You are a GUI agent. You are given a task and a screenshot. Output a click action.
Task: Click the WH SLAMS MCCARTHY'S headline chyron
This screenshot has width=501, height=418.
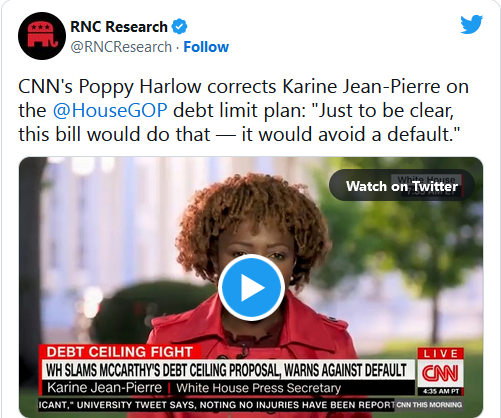point(227,370)
